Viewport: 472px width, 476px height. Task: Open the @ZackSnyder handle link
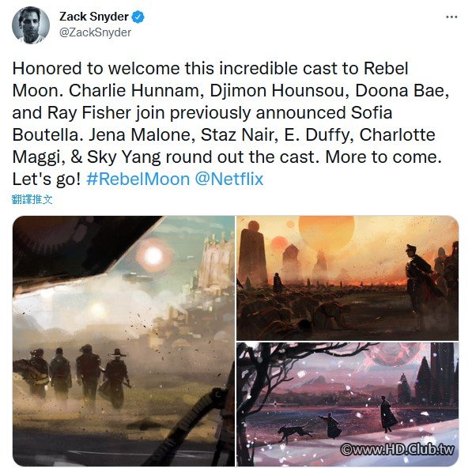[96, 32]
